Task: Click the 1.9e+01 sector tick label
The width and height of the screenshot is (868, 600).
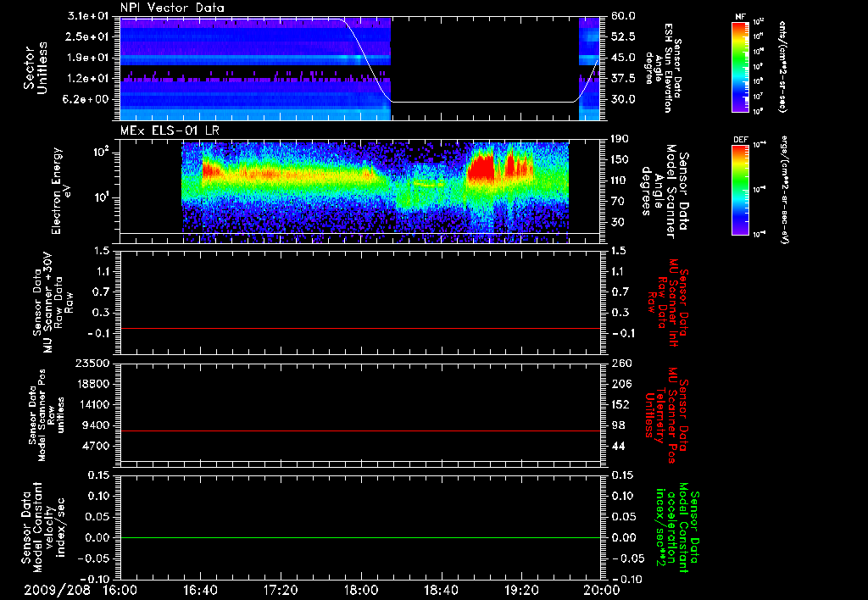Action: pos(88,58)
